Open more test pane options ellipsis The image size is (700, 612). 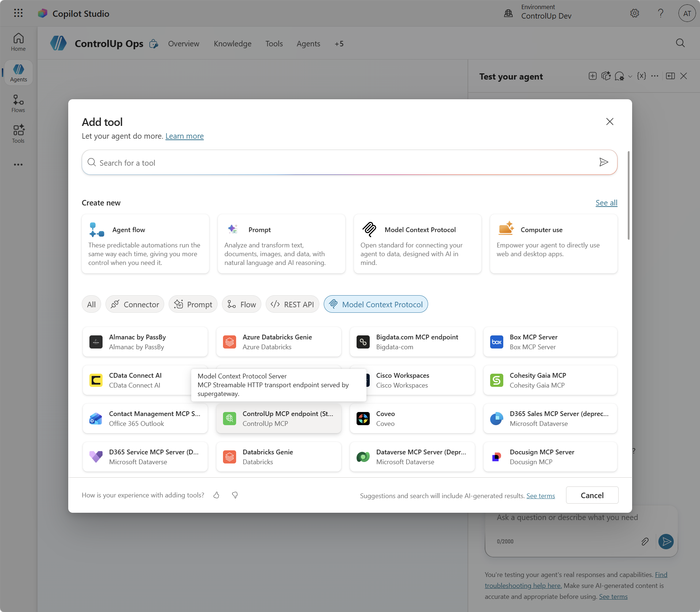tap(655, 76)
